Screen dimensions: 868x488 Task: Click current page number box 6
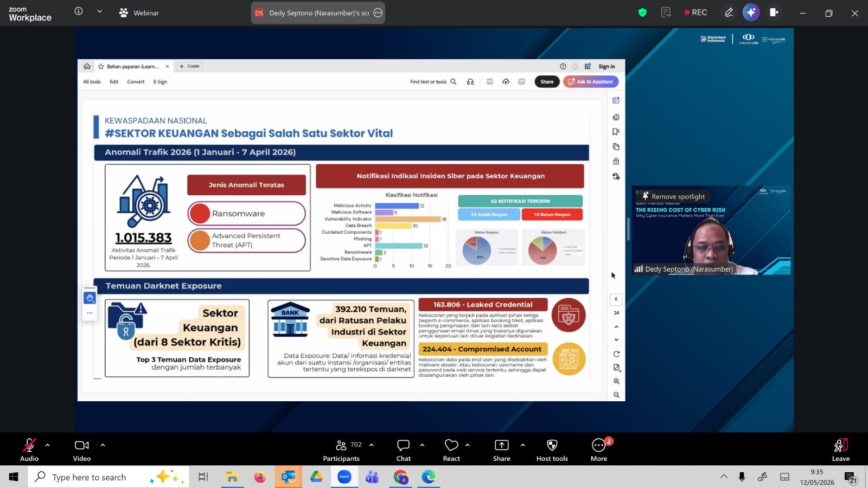pyautogui.click(x=616, y=299)
